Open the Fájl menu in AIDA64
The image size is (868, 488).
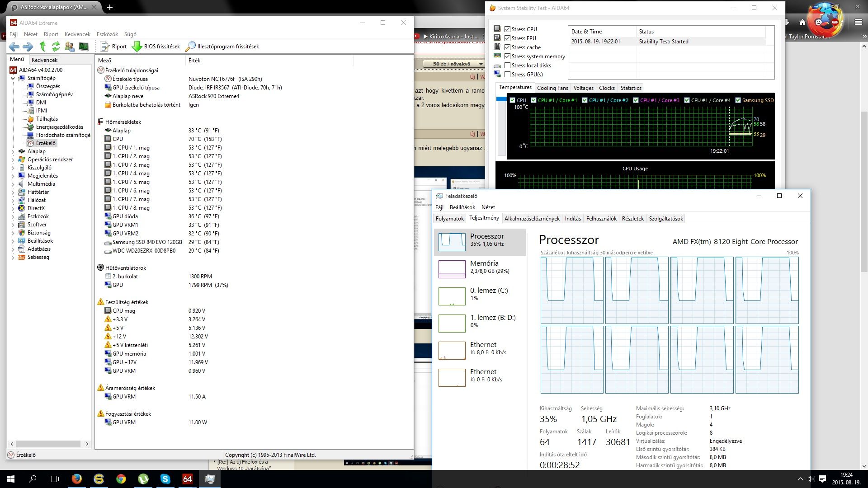pyautogui.click(x=14, y=34)
